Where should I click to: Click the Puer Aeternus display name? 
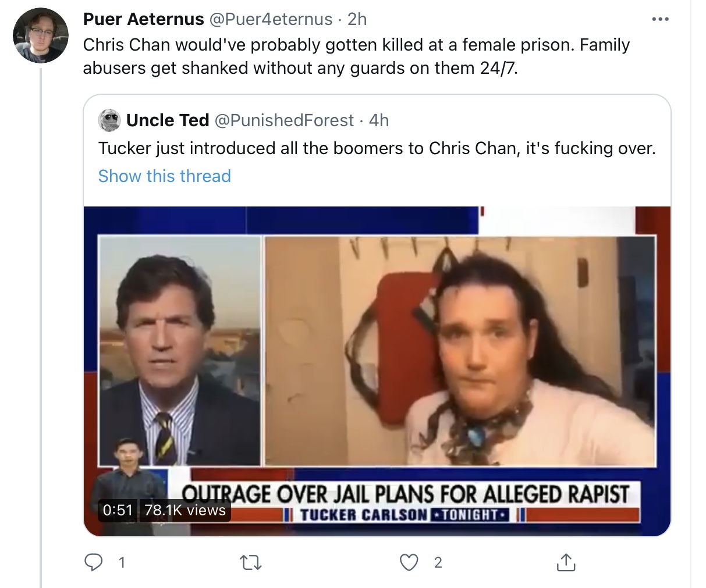143,19
